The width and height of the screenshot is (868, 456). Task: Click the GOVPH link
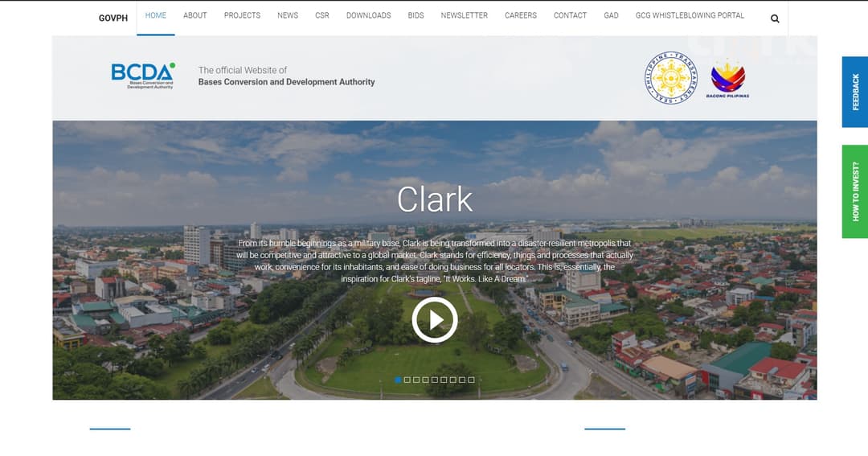(113, 18)
